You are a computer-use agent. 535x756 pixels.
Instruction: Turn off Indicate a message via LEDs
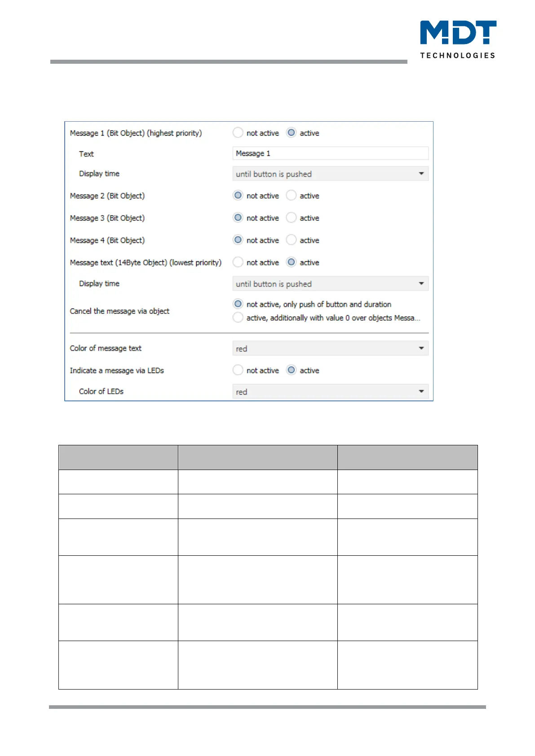click(238, 370)
